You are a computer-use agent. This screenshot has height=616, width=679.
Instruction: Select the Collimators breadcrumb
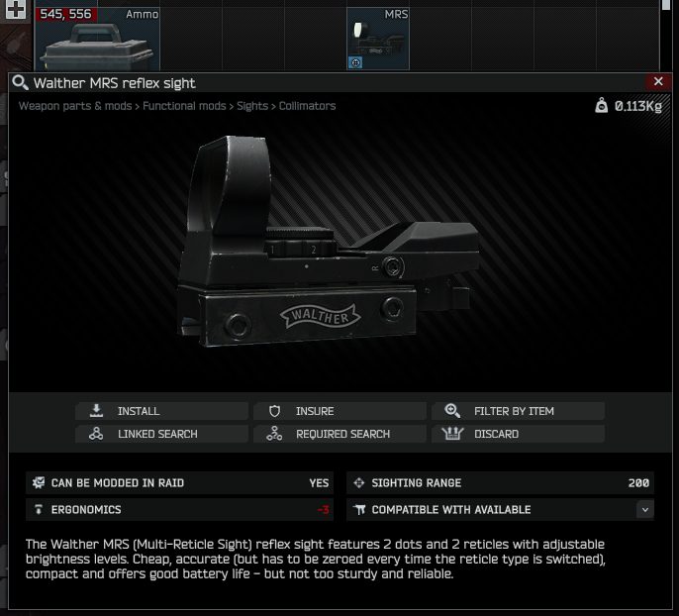click(308, 106)
